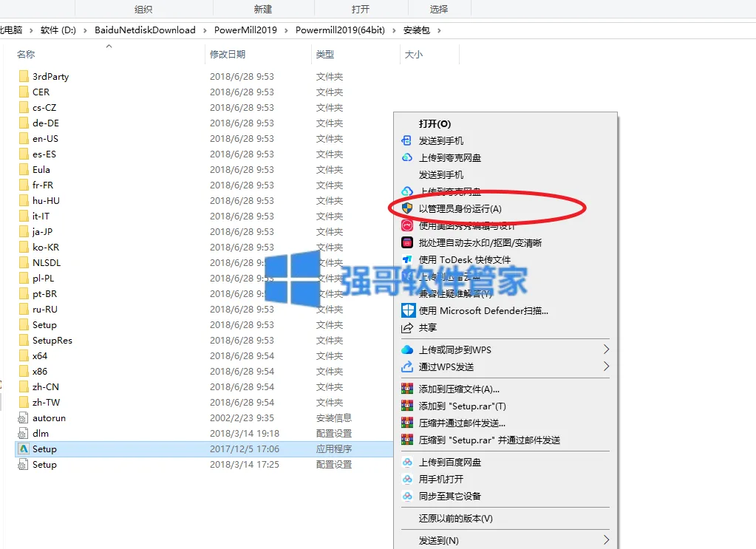756x549 pixels.
Task: Click the icon beside 批处理自动去水印/抠图/变清晰
Action: 407,242
